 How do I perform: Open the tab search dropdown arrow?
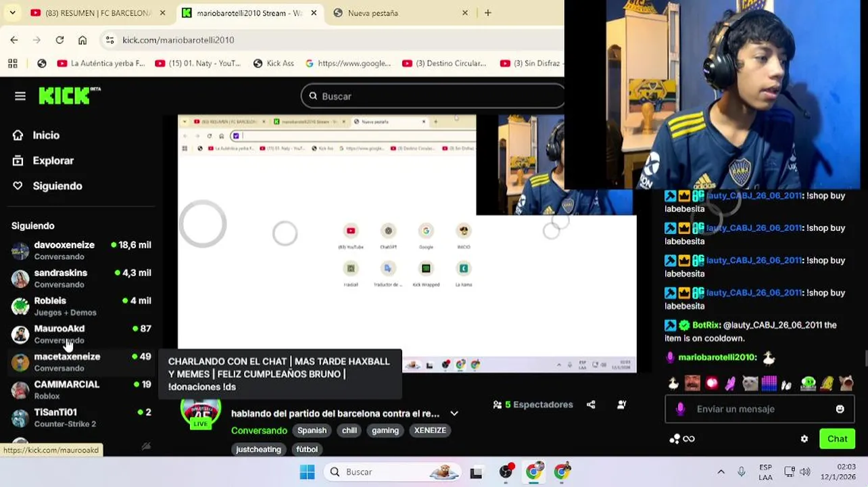(12, 13)
